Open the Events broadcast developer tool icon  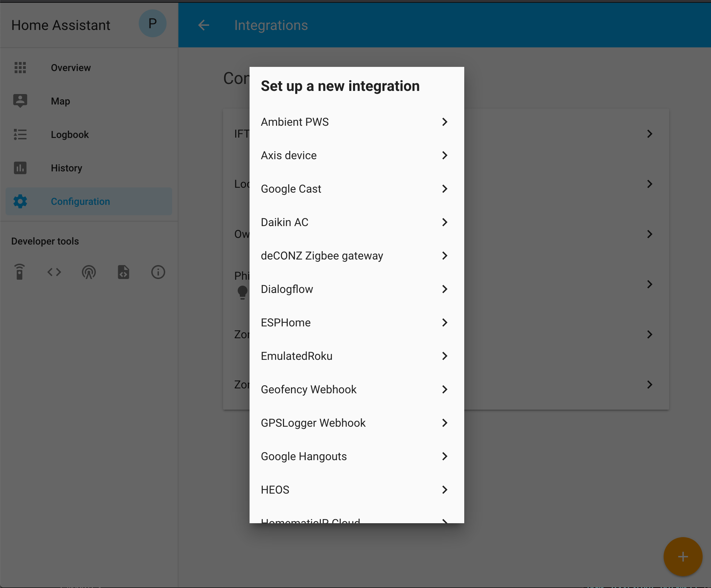pyautogui.click(x=89, y=272)
